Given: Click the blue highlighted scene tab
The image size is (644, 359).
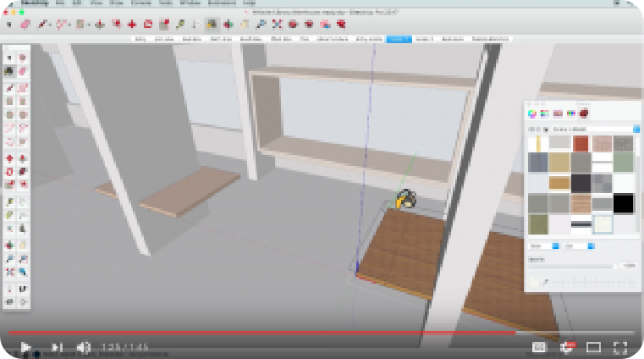Looking at the screenshot, I should tap(399, 39).
